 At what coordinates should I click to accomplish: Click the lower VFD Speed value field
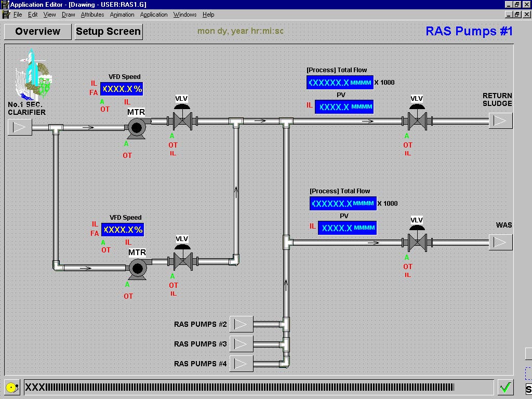click(x=123, y=230)
